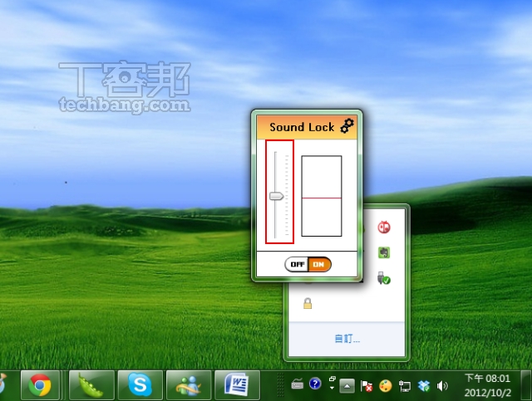Image resolution: width=532 pixels, height=401 pixels.
Task: Open Skype from the taskbar
Action: (x=140, y=385)
